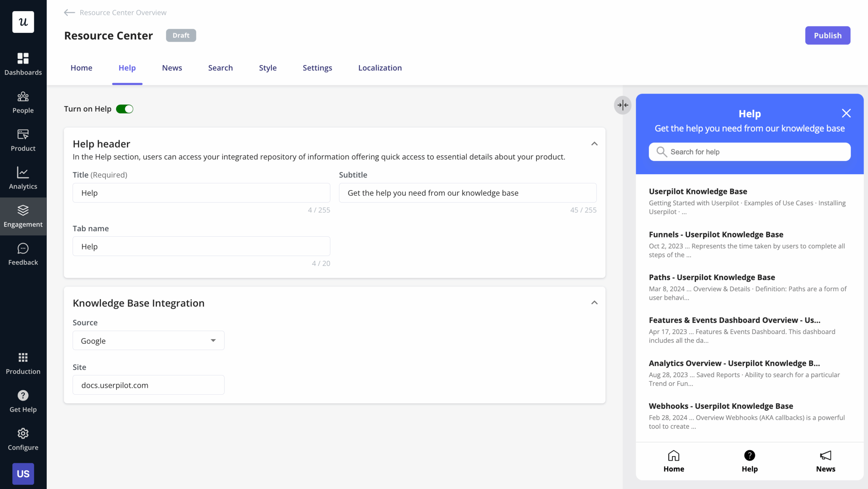Open the Analytics panel in sidebar

[23, 178]
